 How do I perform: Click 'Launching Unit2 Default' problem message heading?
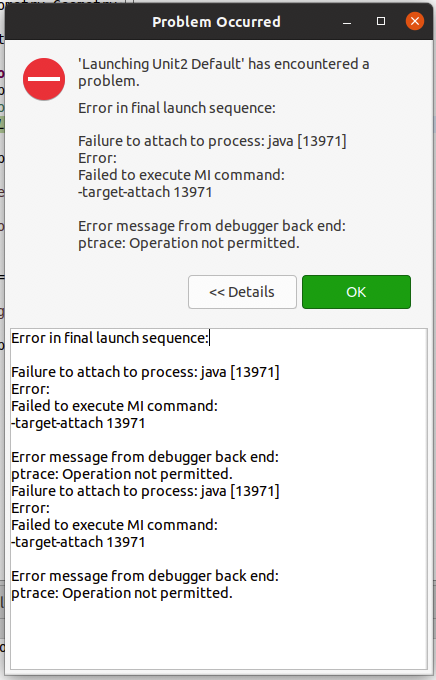[223, 72]
